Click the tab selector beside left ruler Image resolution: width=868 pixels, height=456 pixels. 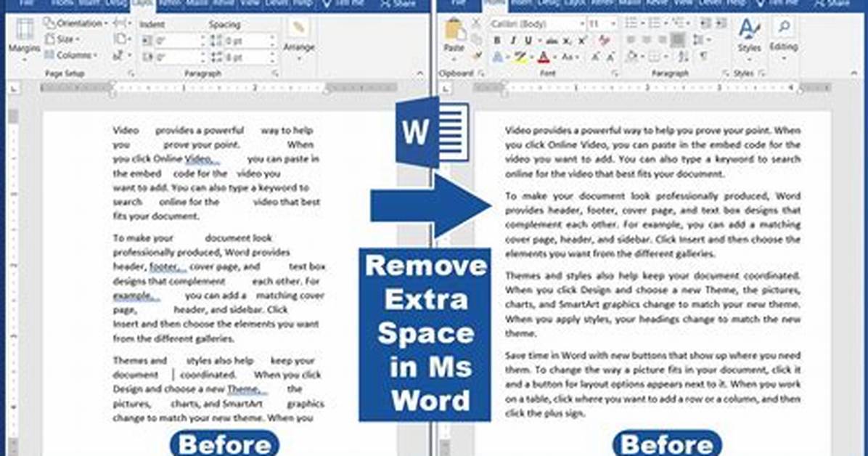pos(13,88)
